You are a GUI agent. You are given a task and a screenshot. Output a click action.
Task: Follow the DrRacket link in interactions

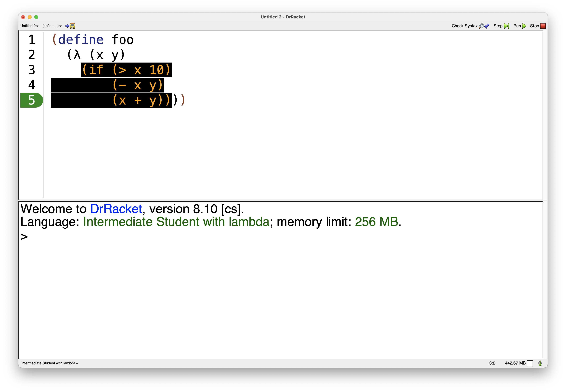pyautogui.click(x=116, y=209)
